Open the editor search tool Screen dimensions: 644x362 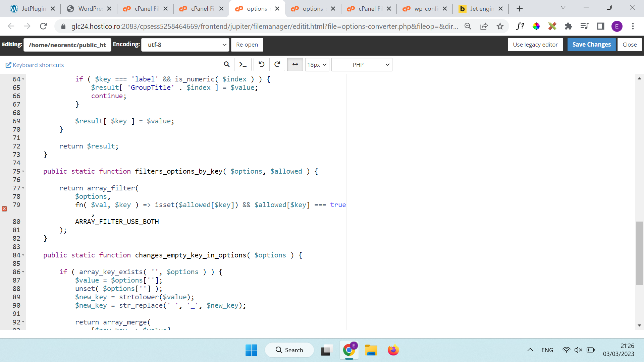click(227, 64)
